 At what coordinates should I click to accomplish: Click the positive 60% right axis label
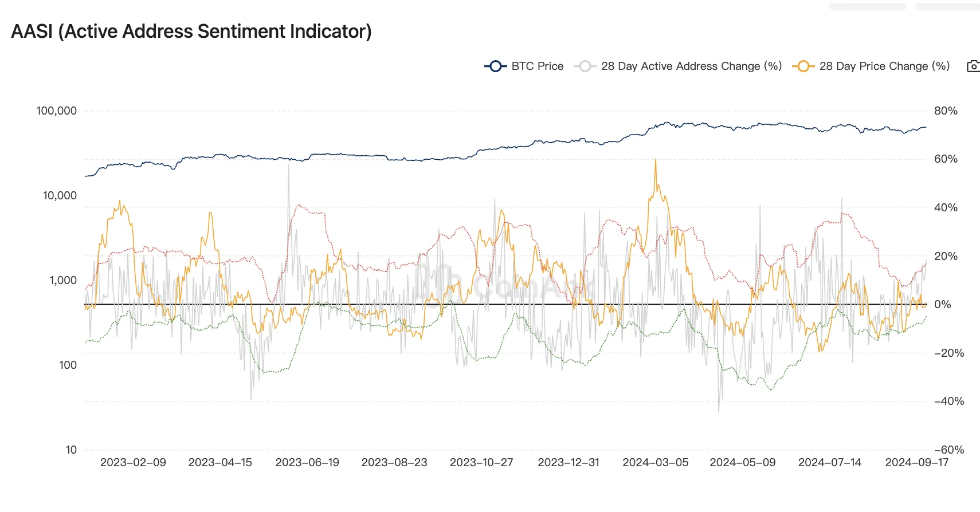click(x=946, y=159)
